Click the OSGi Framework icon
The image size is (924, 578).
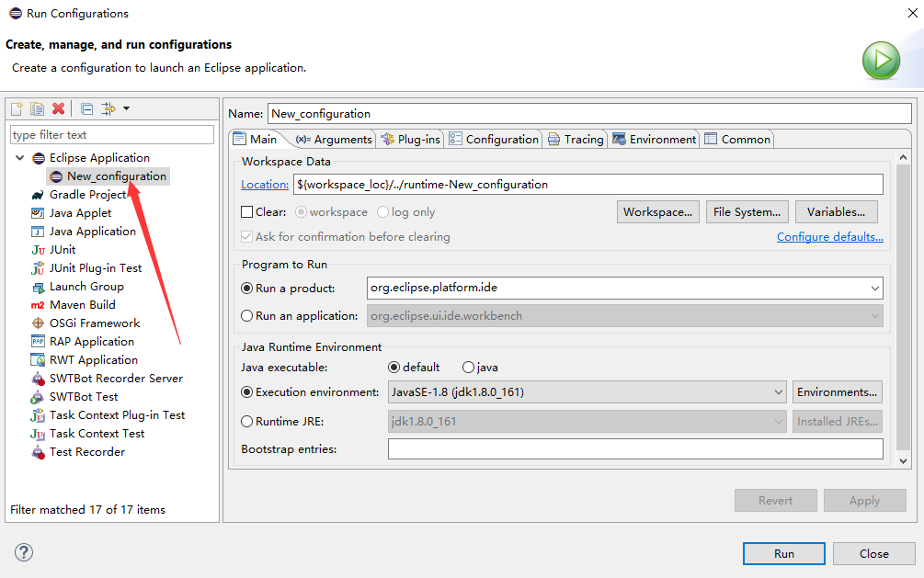click(x=38, y=323)
